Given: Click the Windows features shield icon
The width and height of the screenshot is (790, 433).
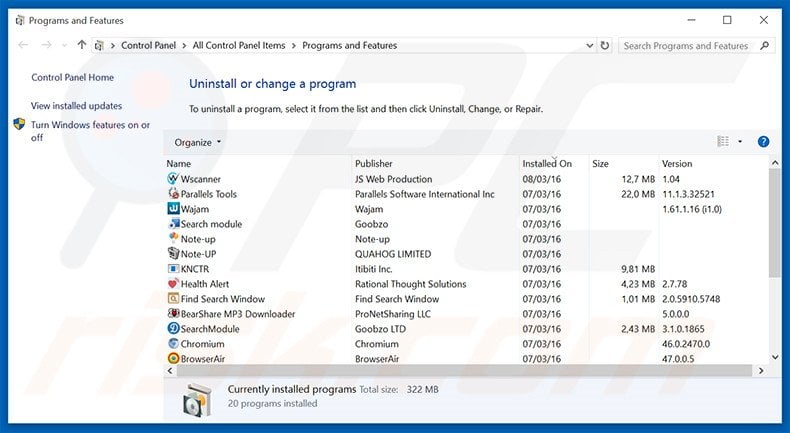Looking at the screenshot, I should (x=19, y=124).
